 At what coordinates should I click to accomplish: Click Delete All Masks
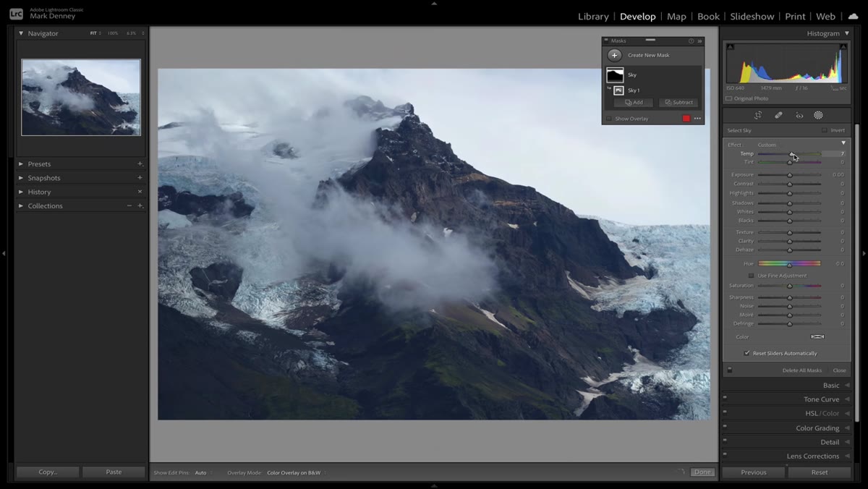click(x=802, y=370)
